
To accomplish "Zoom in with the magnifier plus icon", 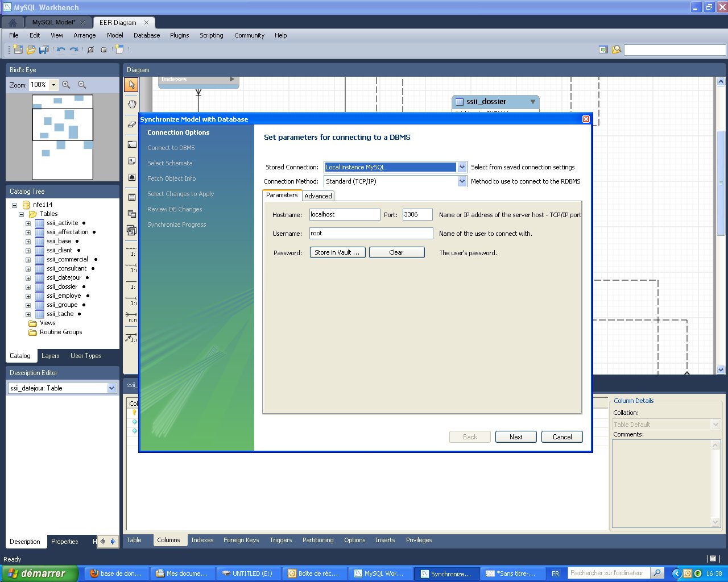I will 66,85.
